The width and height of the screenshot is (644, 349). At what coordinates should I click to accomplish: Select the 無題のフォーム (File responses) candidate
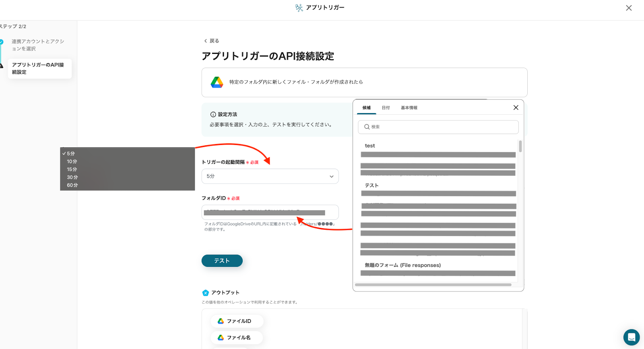[402, 265]
